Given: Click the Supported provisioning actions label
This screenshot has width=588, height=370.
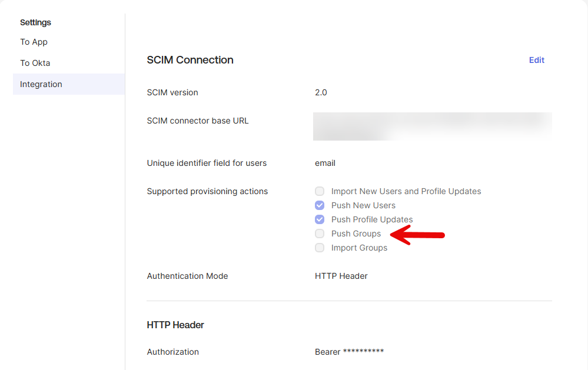Looking at the screenshot, I should click(207, 191).
